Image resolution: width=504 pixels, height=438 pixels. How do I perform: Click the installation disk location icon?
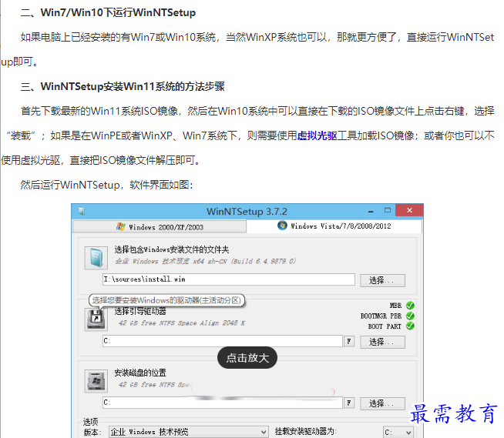[x=96, y=381]
